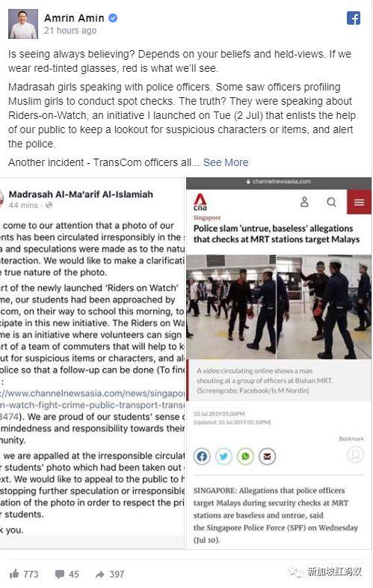Share article via Twitter icon
373x588 pixels.
pyautogui.click(x=224, y=456)
